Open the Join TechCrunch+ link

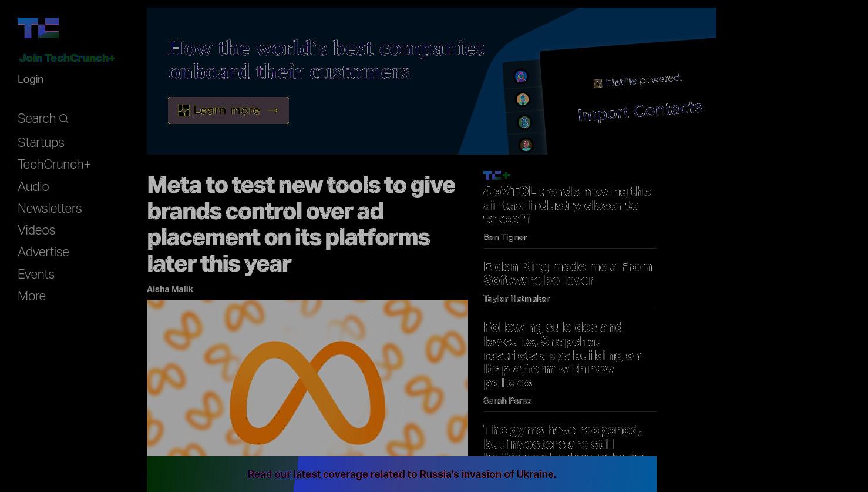coord(67,58)
